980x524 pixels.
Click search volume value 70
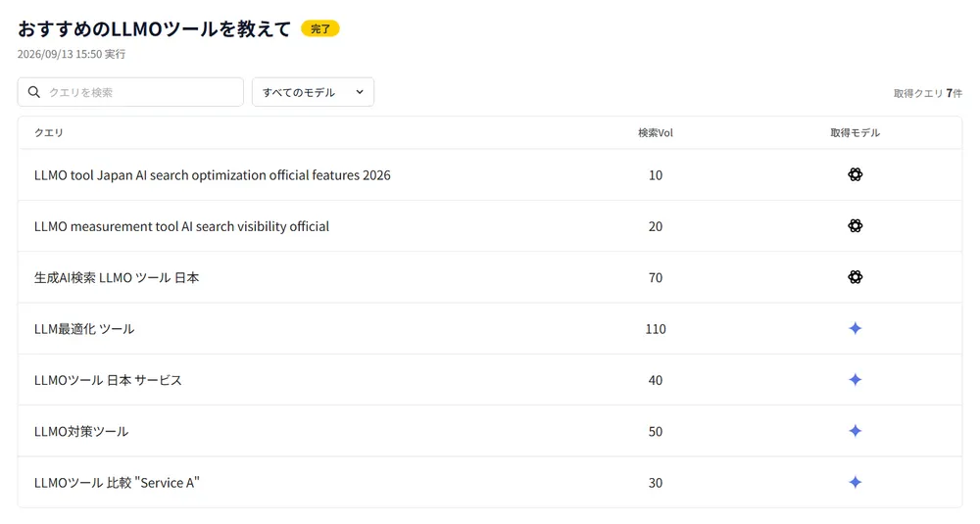tap(655, 278)
